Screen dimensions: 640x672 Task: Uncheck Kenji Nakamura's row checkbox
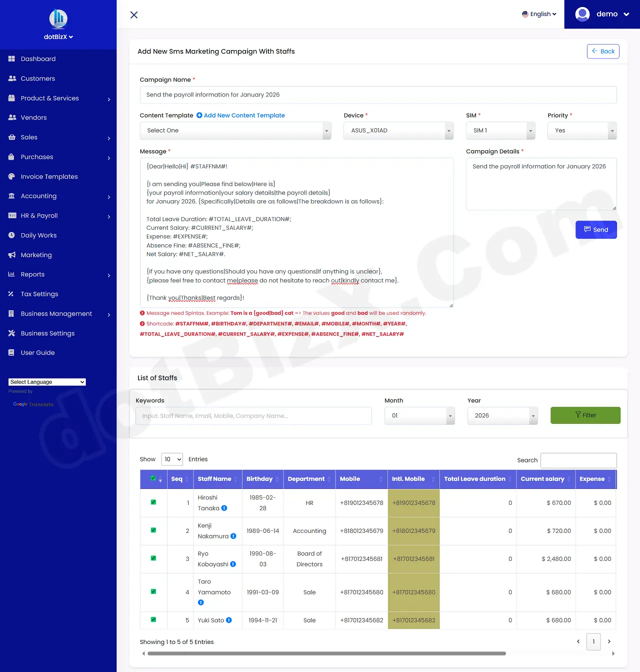click(x=153, y=531)
